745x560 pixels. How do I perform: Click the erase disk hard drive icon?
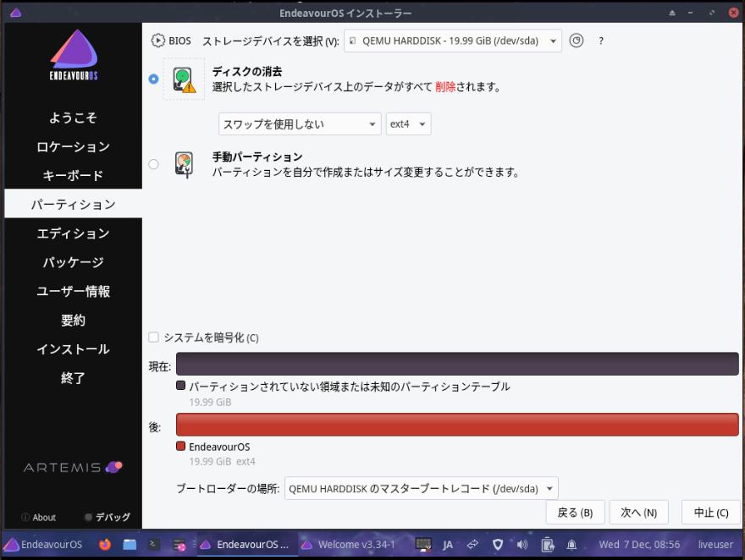pos(184,80)
